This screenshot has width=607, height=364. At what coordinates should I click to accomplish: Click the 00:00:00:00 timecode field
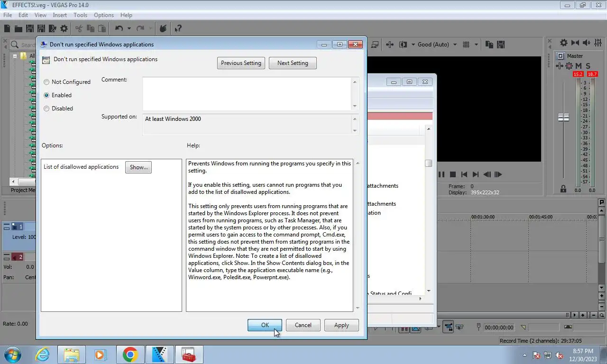coord(499,328)
